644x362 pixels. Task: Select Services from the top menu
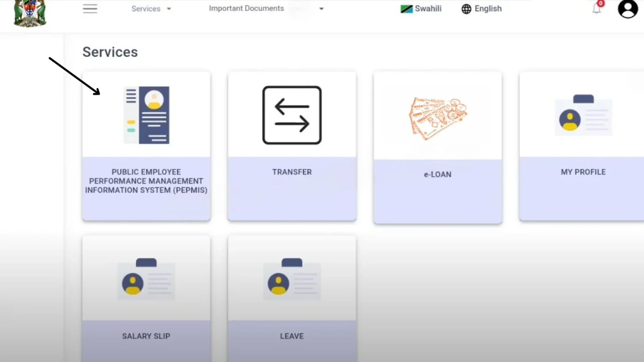[x=145, y=8]
